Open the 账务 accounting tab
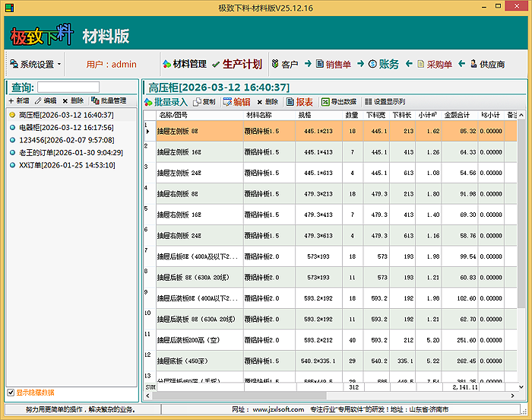Viewport: 532px width, 420px height. 383,65
